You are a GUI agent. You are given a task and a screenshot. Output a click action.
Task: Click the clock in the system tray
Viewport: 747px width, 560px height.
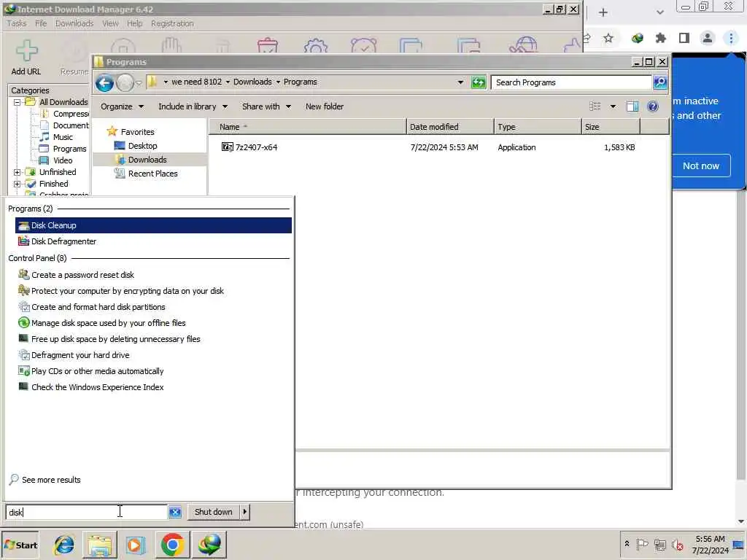point(710,545)
